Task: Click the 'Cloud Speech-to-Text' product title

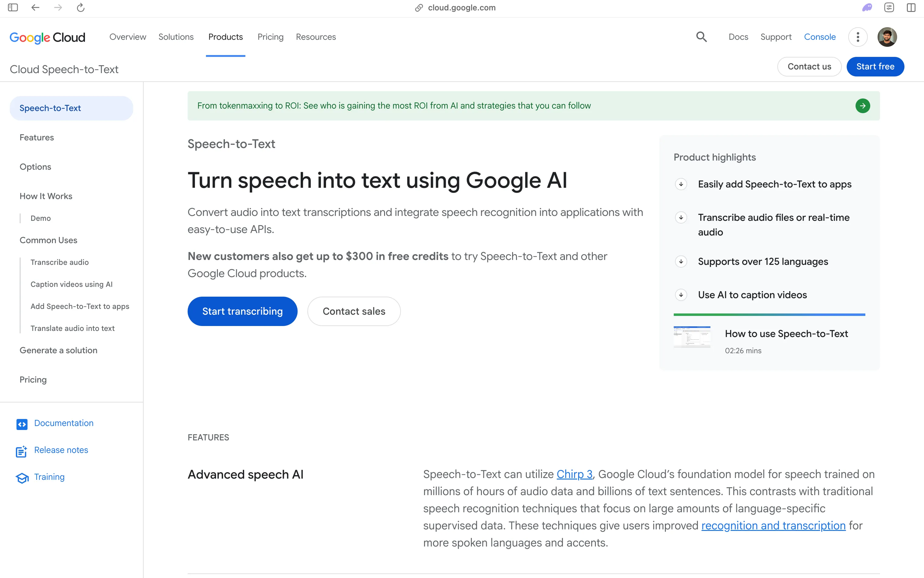Action: point(64,69)
